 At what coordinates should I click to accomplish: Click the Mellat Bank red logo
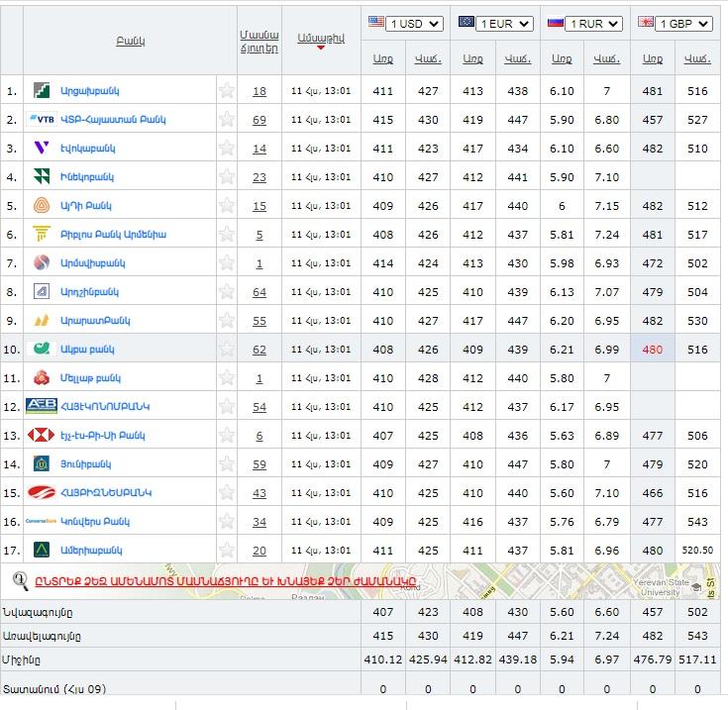click(x=42, y=378)
